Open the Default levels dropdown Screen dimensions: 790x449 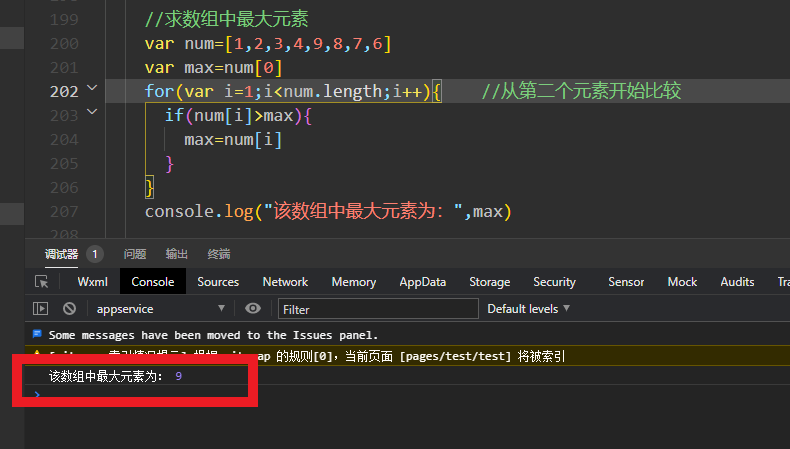point(529,308)
